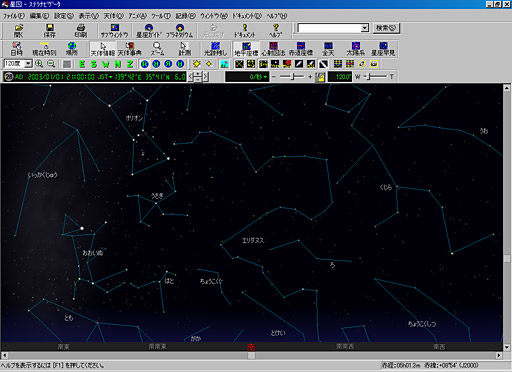Click the stepper left arrow button
This screenshot has width=512, height=372.
190,77
